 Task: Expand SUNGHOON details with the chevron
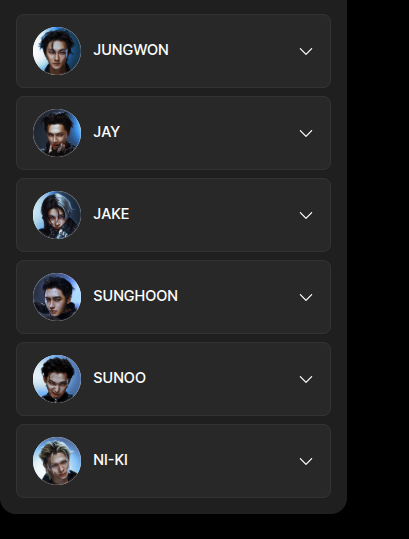[x=306, y=297]
